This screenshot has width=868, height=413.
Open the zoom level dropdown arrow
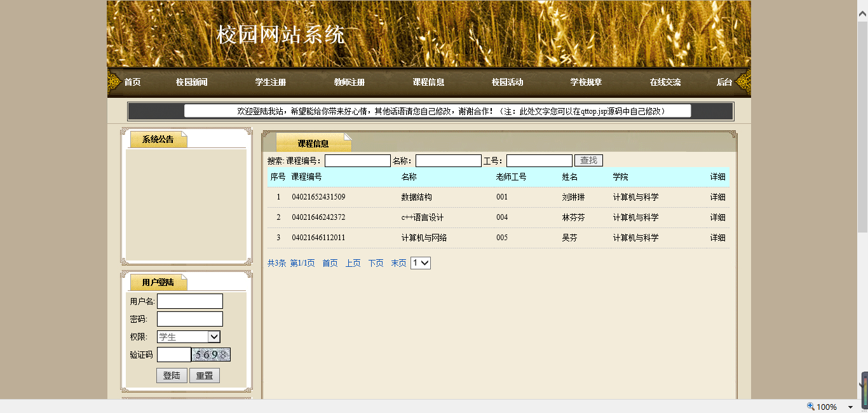pos(850,407)
